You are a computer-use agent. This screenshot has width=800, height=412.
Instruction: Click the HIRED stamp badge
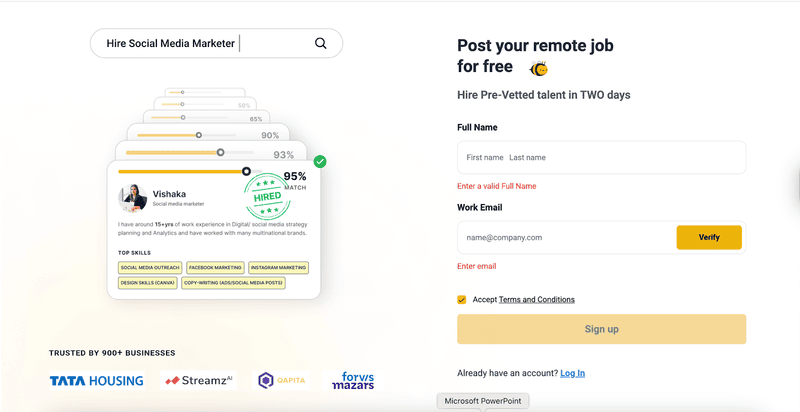coord(266,192)
